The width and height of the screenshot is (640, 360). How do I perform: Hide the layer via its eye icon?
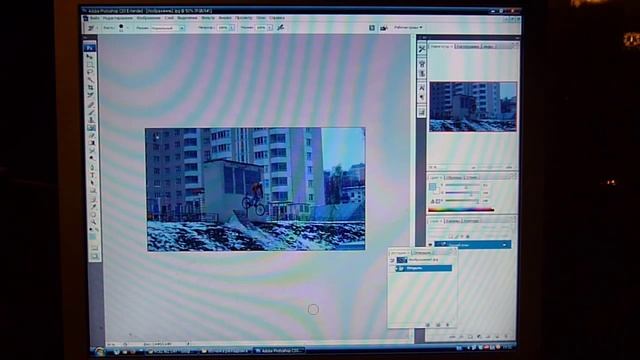click(x=430, y=244)
